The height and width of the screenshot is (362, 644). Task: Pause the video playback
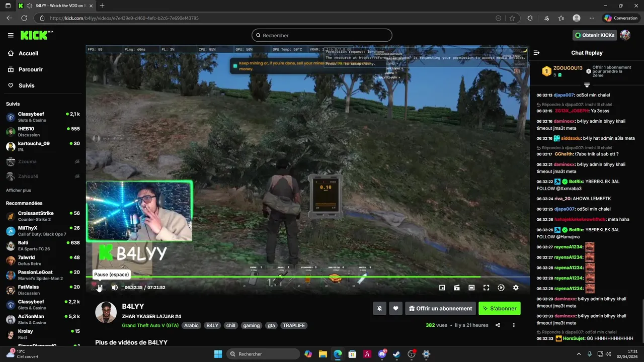coord(100,288)
